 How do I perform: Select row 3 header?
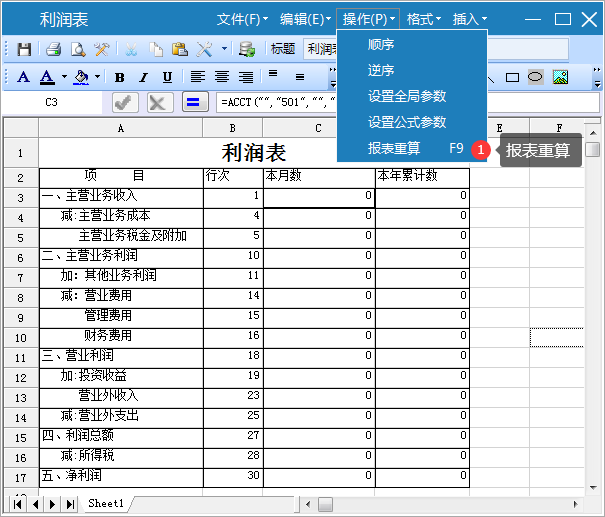[x=21, y=198]
